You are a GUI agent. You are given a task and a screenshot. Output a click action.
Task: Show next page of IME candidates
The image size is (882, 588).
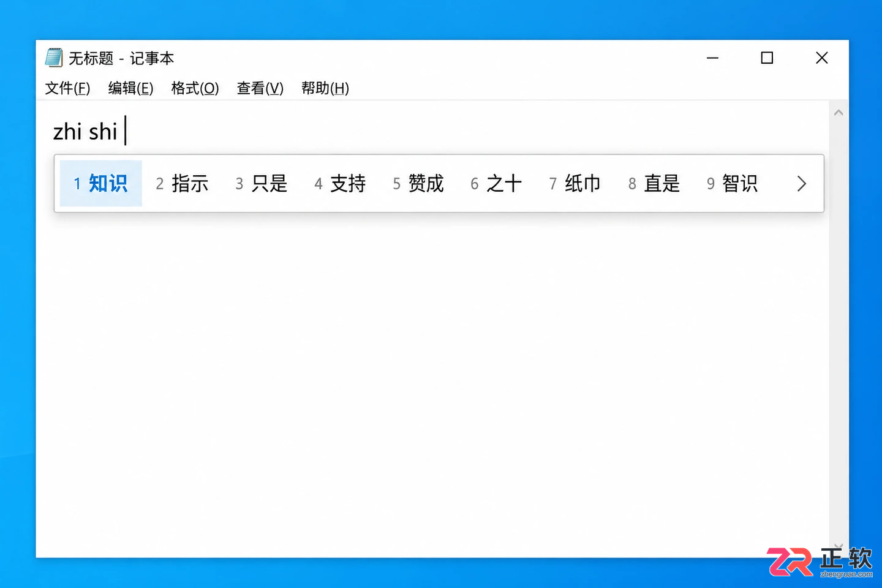pyautogui.click(x=801, y=184)
